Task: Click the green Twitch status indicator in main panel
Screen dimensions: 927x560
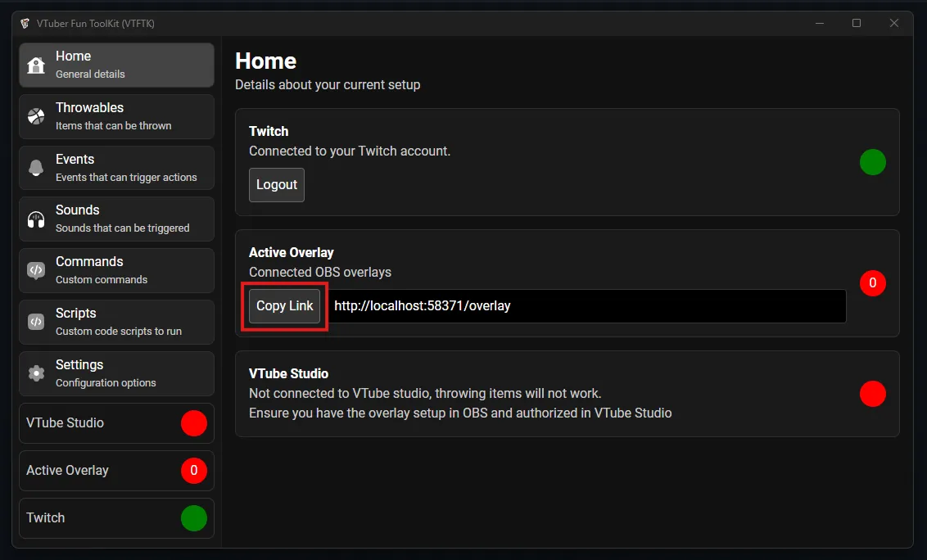Action: [x=872, y=162]
